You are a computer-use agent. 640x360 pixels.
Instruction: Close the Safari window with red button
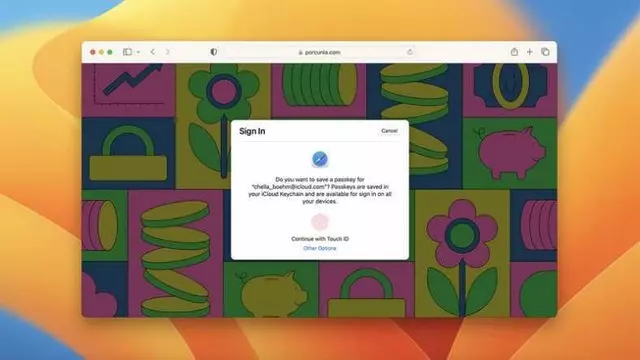click(93, 52)
